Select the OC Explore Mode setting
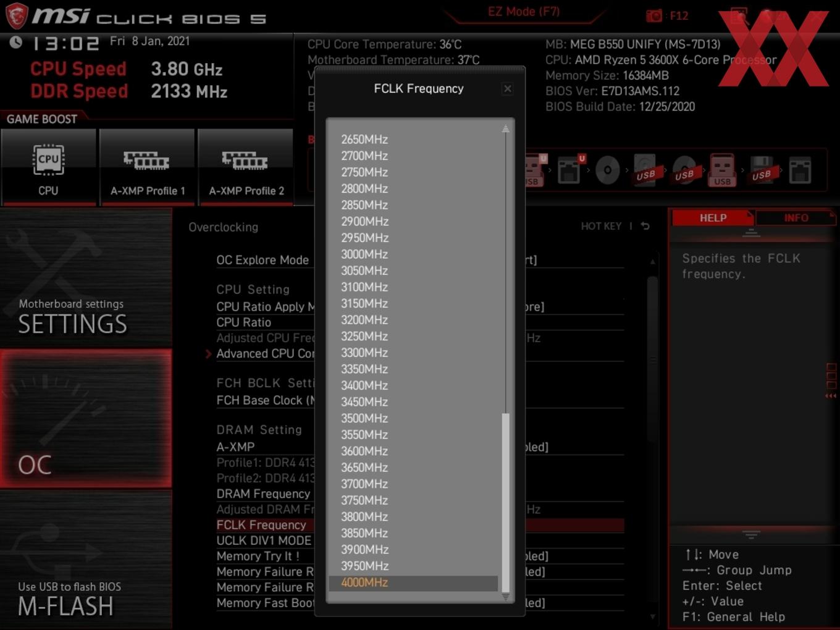The width and height of the screenshot is (840, 630). pos(262,260)
